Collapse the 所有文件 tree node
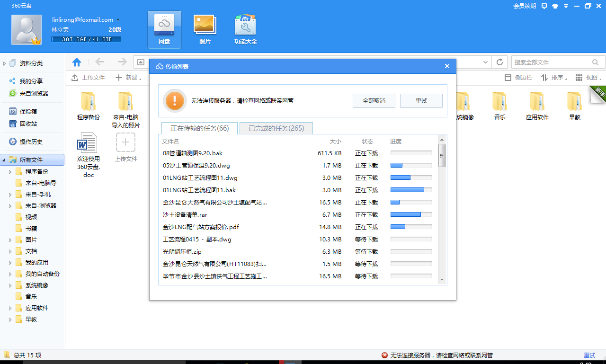Screen dimensions: 606x364 click(x=5, y=160)
